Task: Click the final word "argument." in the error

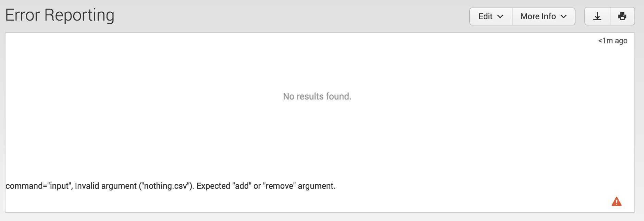Action: point(317,186)
